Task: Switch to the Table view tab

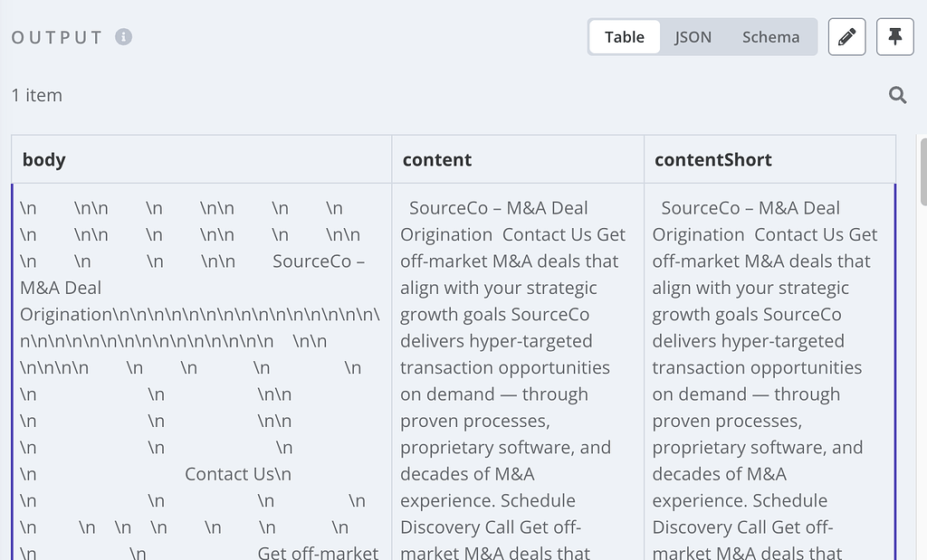Action: pyautogui.click(x=625, y=37)
